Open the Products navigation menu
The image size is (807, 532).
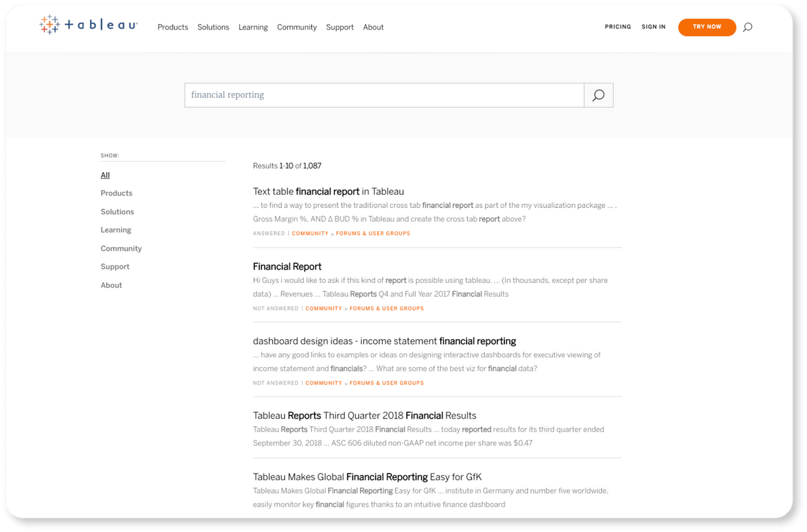(173, 27)
